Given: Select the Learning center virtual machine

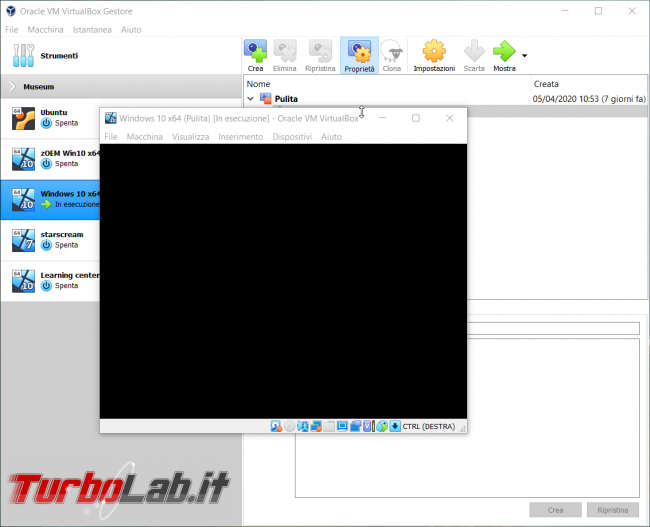Looking at the screenshot, I should [x=50, y=281].
